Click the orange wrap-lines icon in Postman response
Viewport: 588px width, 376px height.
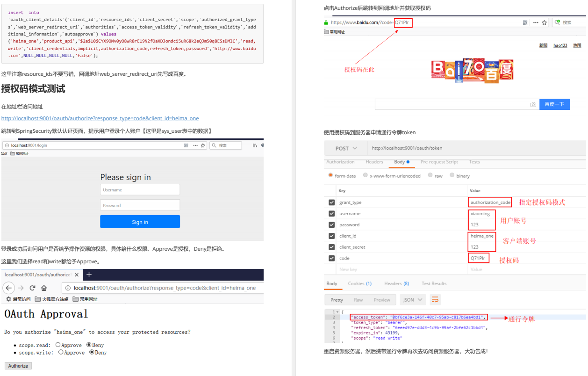435,299
